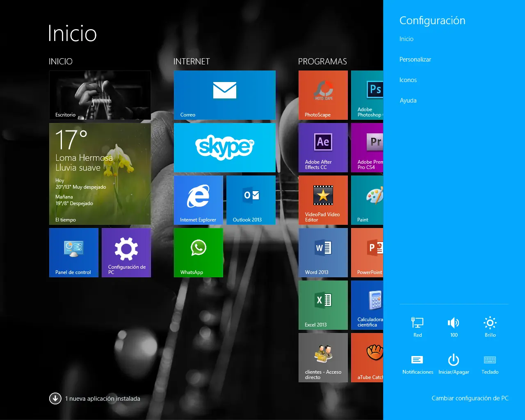Open the Adobe Photoshop tile
Viewport: 525px width, 420px height.
click(x=367, y=95)
